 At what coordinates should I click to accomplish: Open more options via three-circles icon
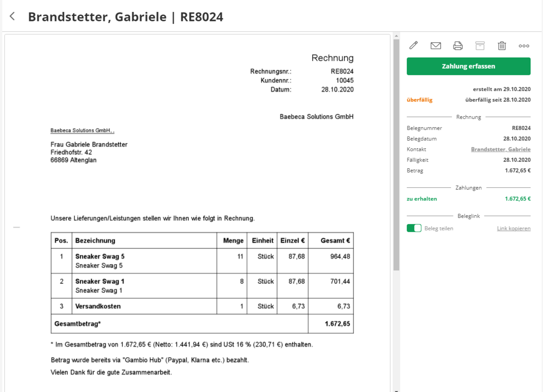point(524,46)
